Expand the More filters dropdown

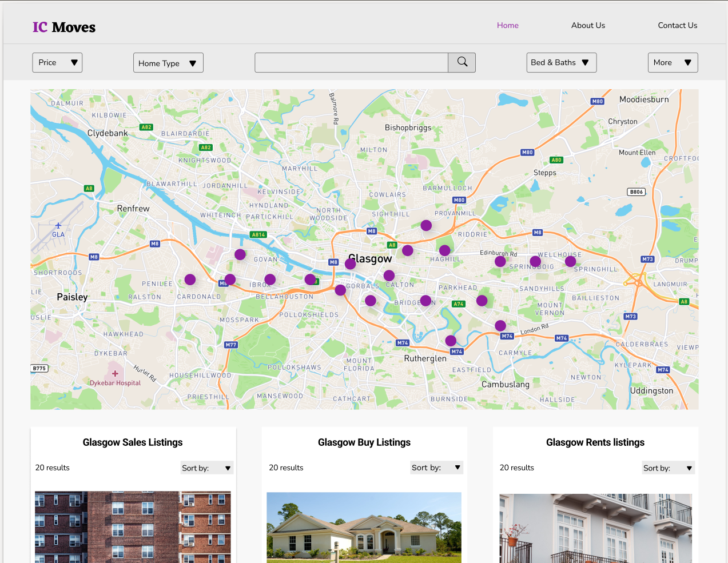pos(673,63)
